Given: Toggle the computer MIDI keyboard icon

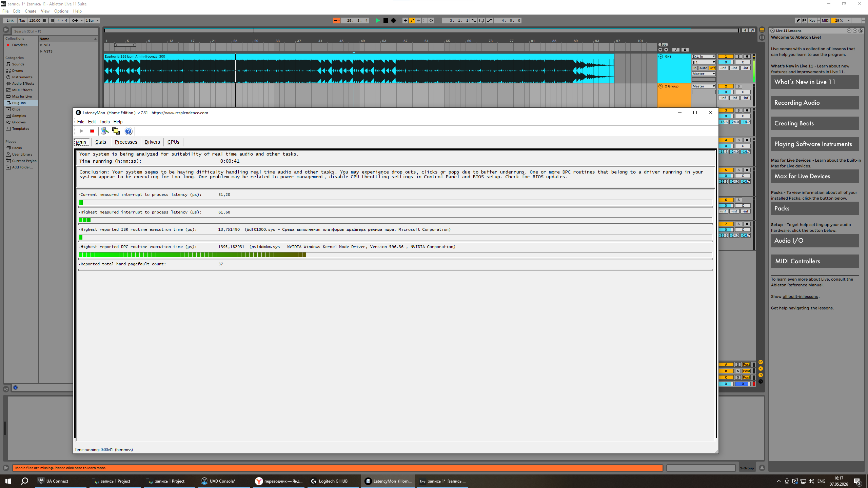Looking at the screenshot, I should tap(804, 21).
